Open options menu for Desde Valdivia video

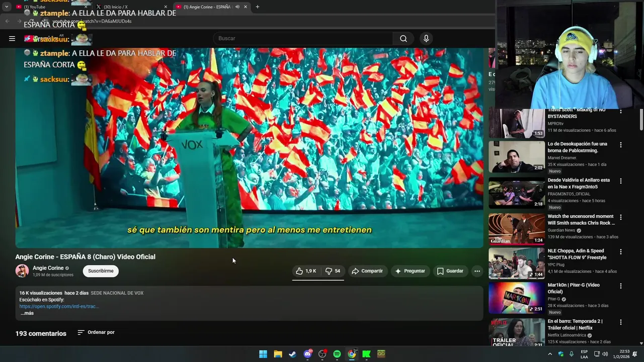621,181
